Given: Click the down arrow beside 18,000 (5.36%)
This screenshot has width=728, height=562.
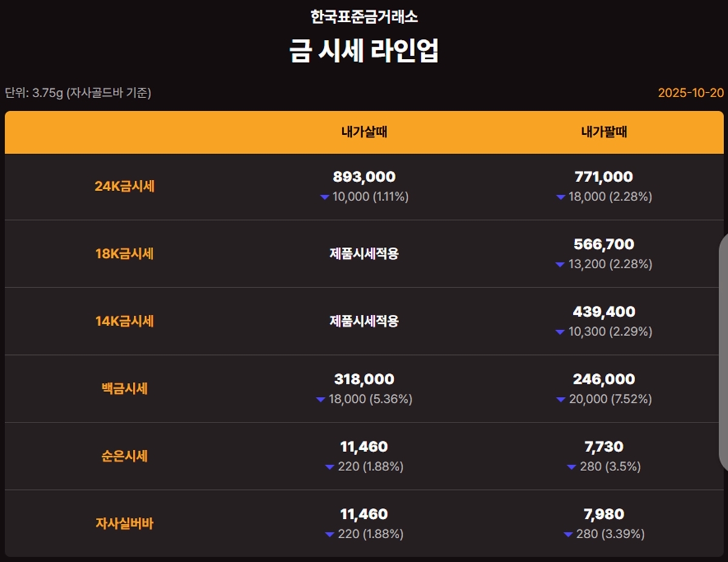Looking at the screenshot, I should point(321,399).
